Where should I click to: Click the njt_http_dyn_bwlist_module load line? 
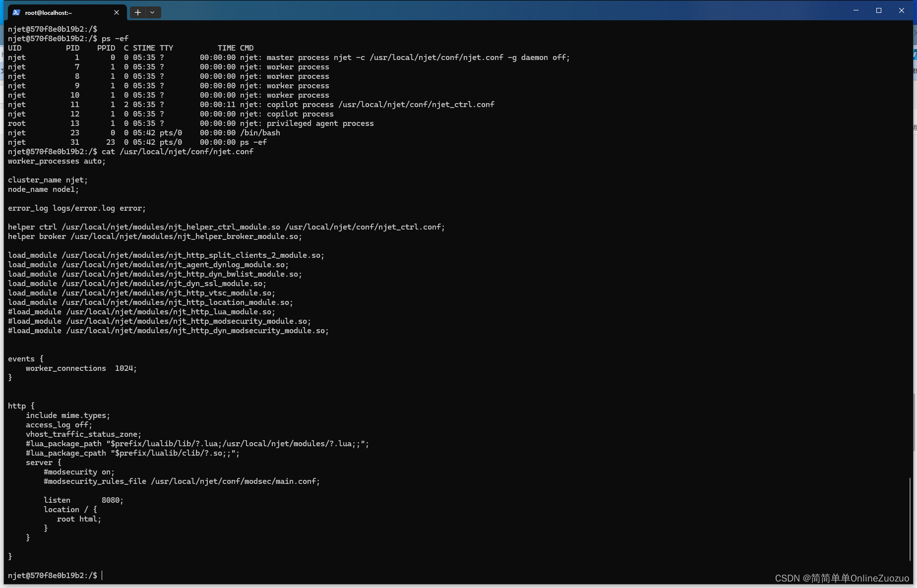coord(155,274)
